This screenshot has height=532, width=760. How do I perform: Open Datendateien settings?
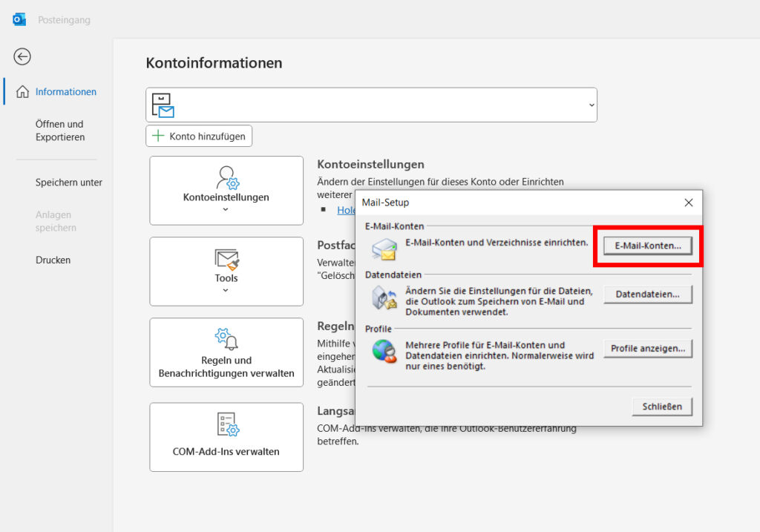(x=647, y=294)
